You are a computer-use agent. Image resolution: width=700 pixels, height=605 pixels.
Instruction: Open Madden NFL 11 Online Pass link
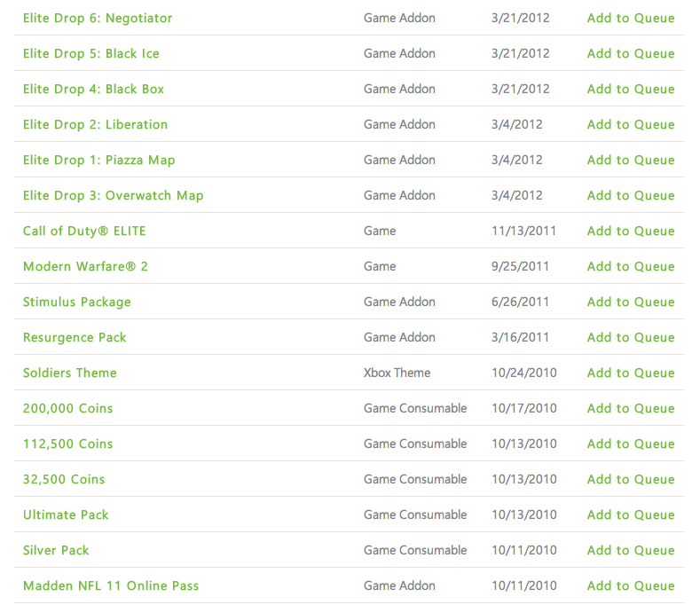(111, 585)
